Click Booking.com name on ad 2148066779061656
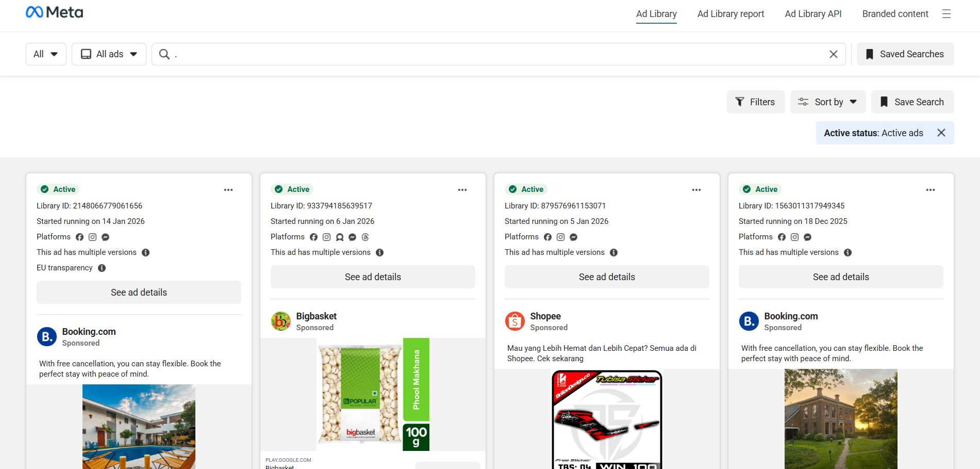 89,332
